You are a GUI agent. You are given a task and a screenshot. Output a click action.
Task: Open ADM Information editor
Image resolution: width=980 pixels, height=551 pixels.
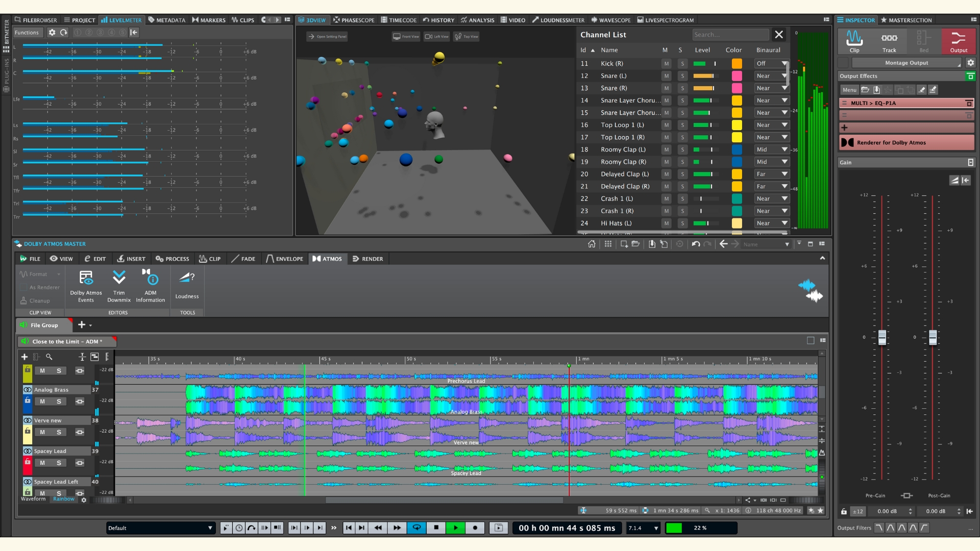point(150,286)
